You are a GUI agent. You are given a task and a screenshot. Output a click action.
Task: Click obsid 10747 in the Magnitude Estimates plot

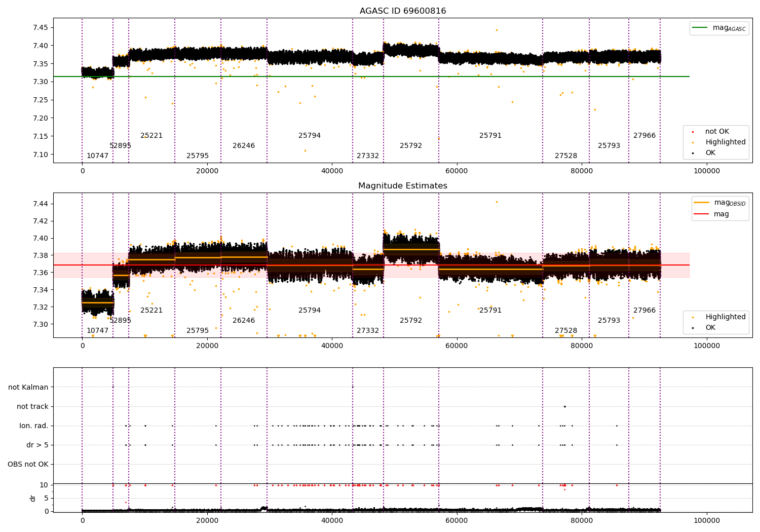coord(97,331)
